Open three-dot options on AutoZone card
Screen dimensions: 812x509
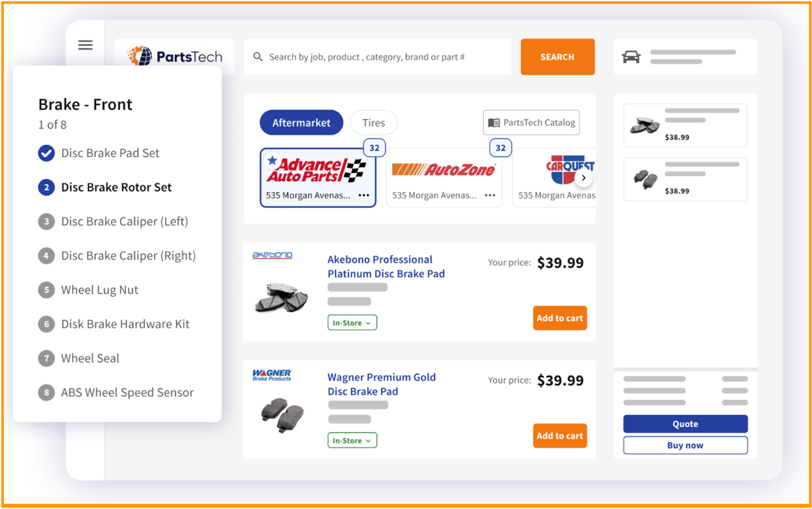[490, 196]
